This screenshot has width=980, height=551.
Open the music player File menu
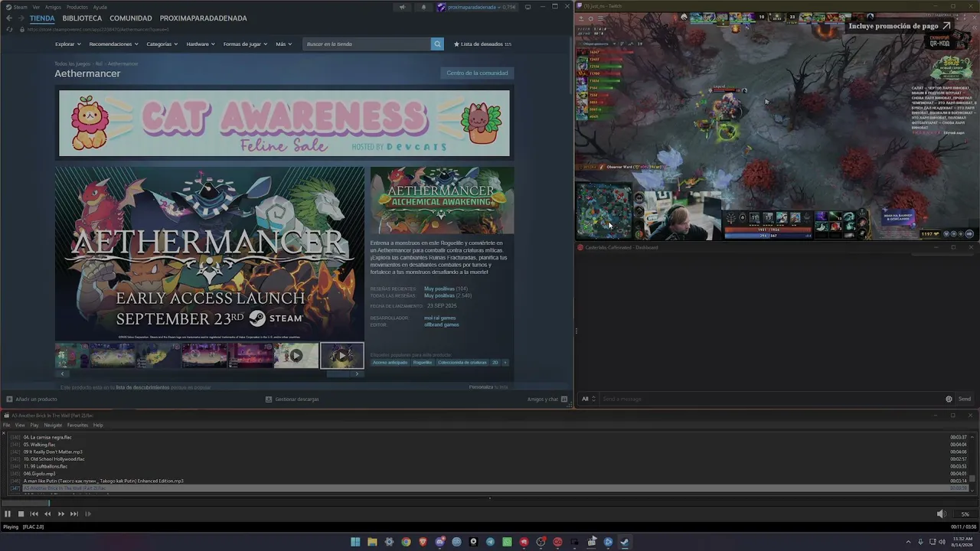coord(7,425)
